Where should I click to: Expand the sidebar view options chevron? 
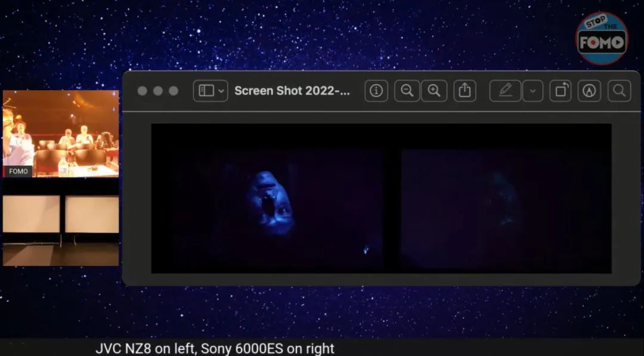221,91
